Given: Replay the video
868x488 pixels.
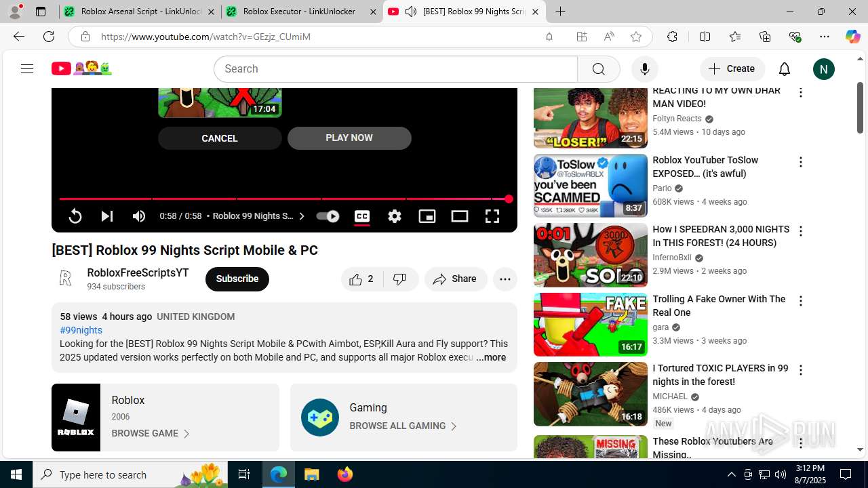Looking at the screenshot, I should 75,216.
